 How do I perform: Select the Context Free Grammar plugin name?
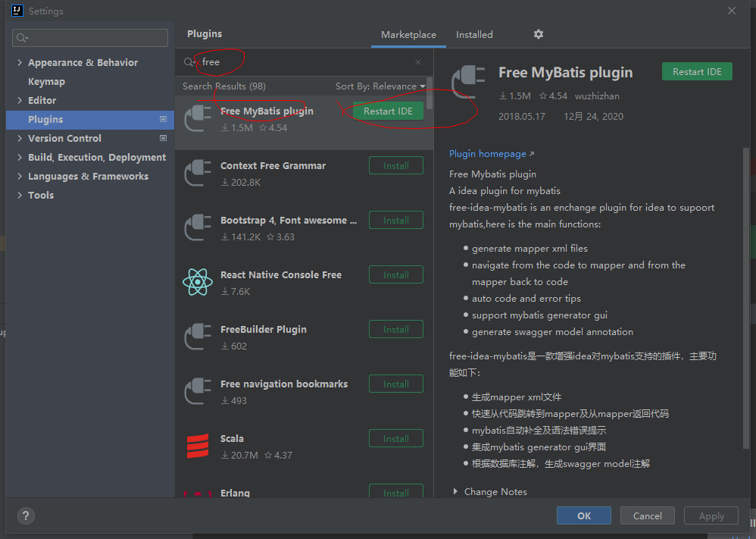pyautogui.click(x=273, y=165)
